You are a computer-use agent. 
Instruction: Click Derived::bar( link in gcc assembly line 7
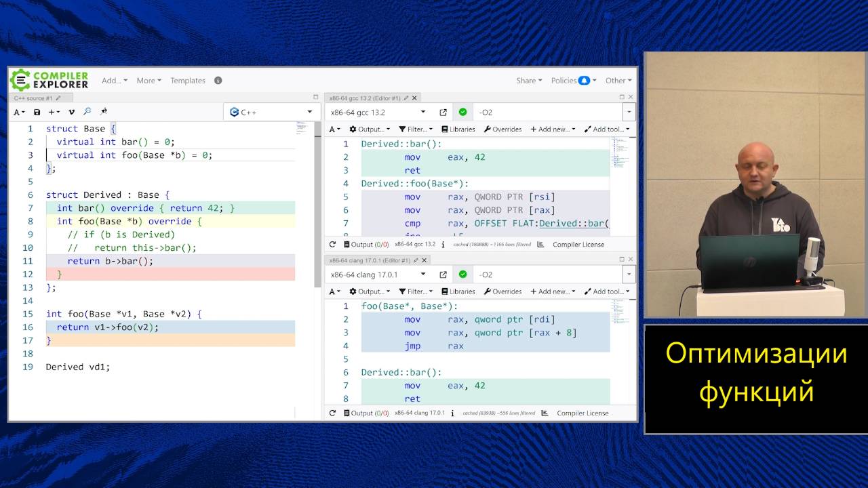574,224
